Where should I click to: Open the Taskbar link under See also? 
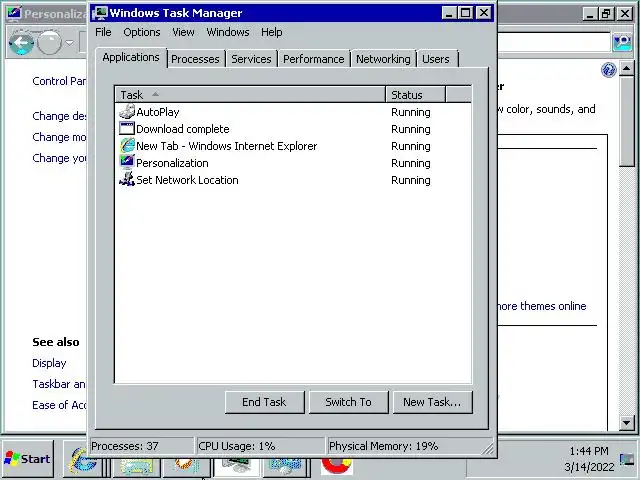59,384
